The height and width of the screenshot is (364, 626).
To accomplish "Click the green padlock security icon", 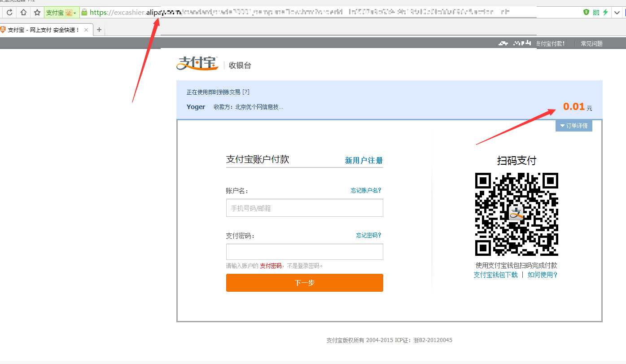I will pyautogui.click(x=84, y=12).
